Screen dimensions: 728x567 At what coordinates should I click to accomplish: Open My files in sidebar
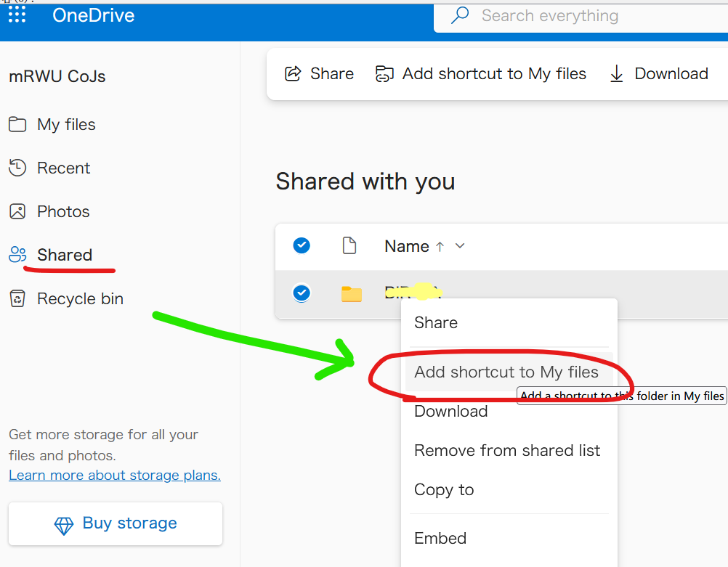click(66, 124)
